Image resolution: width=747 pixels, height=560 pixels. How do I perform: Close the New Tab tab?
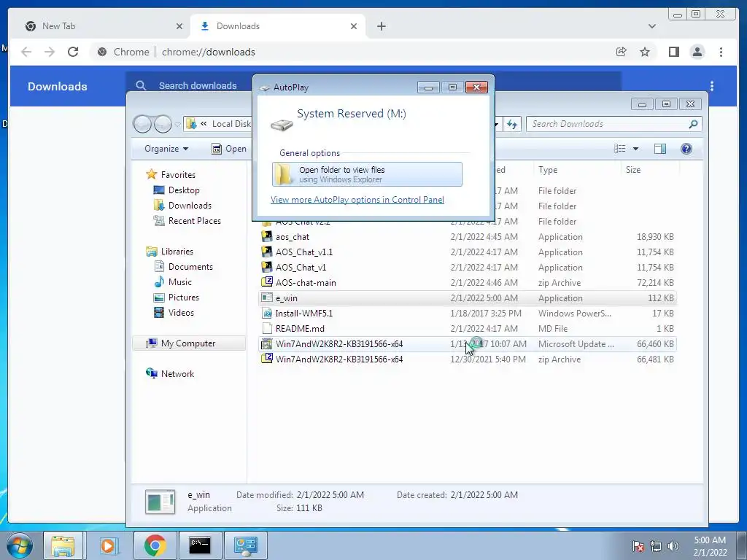[179, 26]
